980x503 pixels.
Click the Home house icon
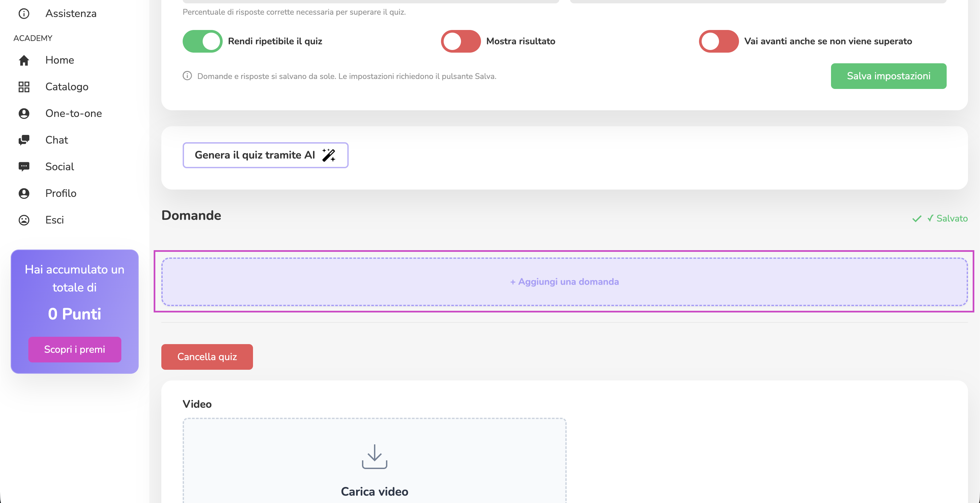click(x=24, y=60)
